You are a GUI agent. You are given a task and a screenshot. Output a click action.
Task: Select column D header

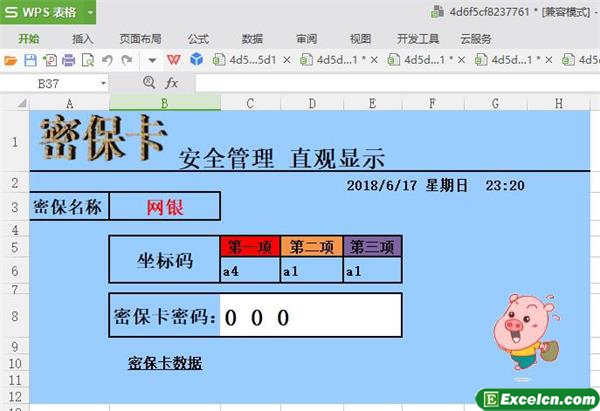(x=312, y=103)
